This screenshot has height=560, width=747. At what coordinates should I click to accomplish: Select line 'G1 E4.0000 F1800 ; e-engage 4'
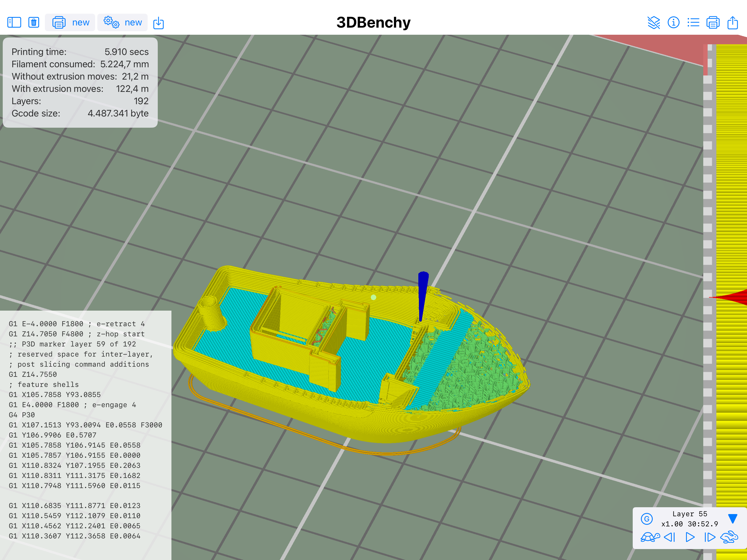point(72,405)
